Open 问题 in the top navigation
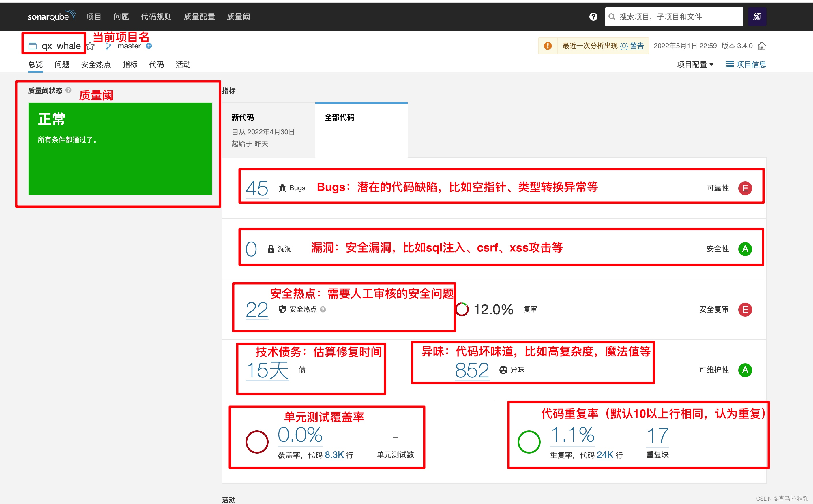The image size is (813, 504). pyautogui.click(x=121, y=17)
